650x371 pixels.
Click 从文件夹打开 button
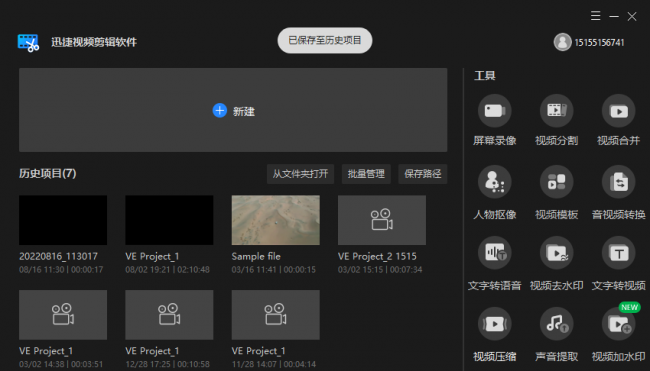tap(300, 174)
